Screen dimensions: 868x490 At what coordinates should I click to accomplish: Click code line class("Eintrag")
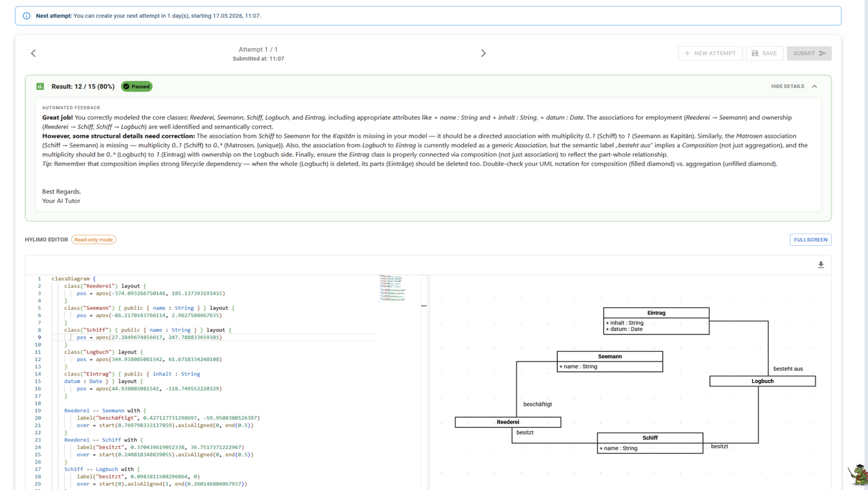click(x=132, y=374)
